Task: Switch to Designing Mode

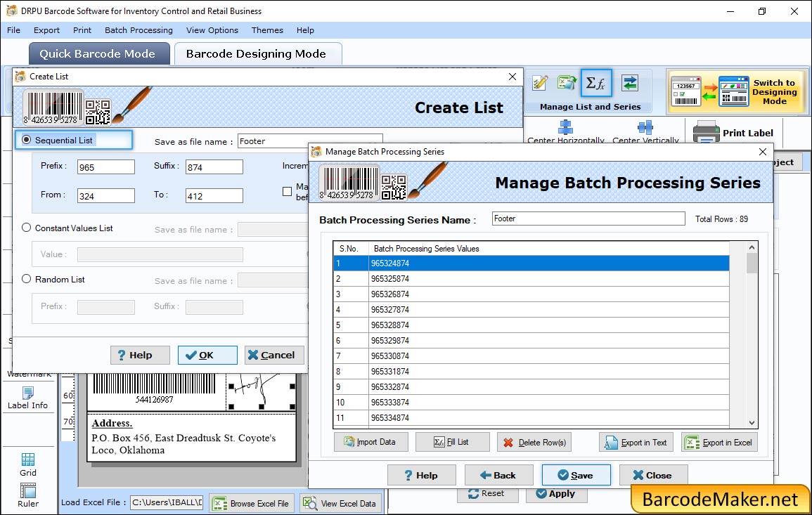Action: coord(737,91)
